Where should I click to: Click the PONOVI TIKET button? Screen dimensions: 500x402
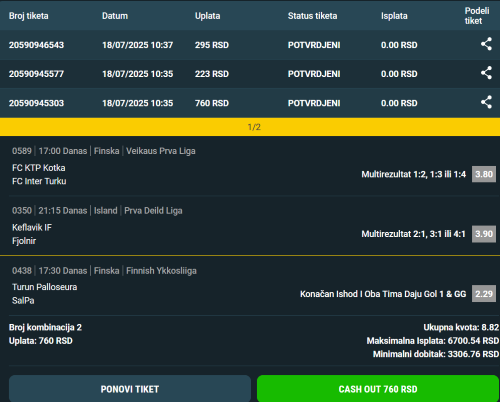(130, 389)
